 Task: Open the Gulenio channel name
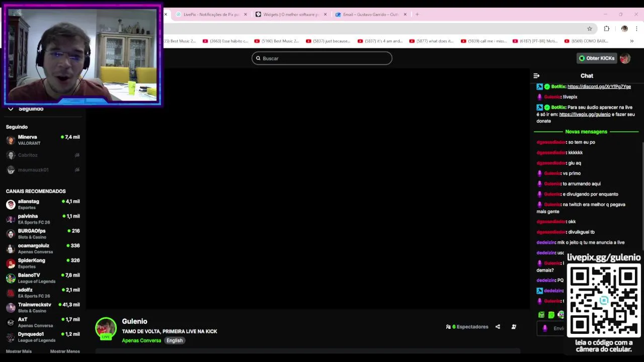click(x=134, y=321)
